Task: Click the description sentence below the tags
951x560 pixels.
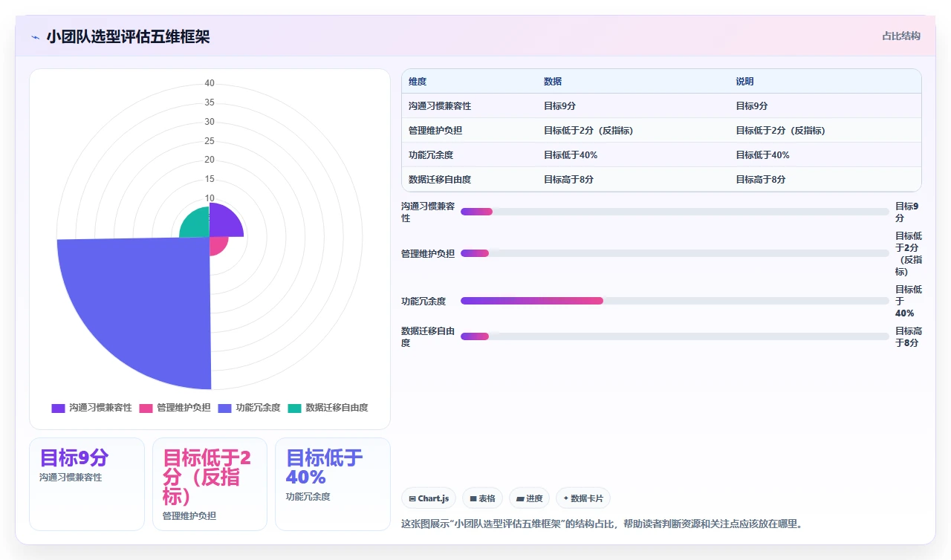Action: point(601,524)
